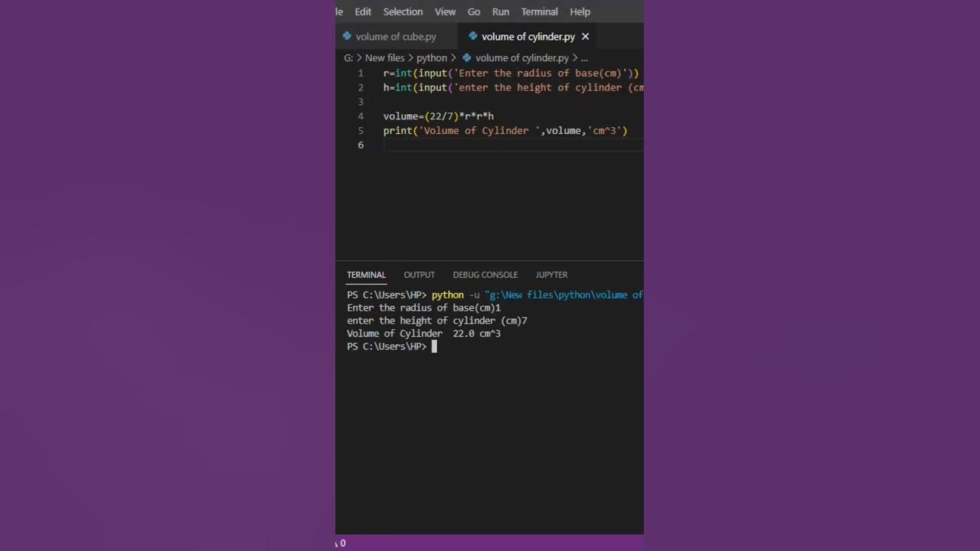
Task: Open the Terminal menu
Action: (x=540, y=11)
